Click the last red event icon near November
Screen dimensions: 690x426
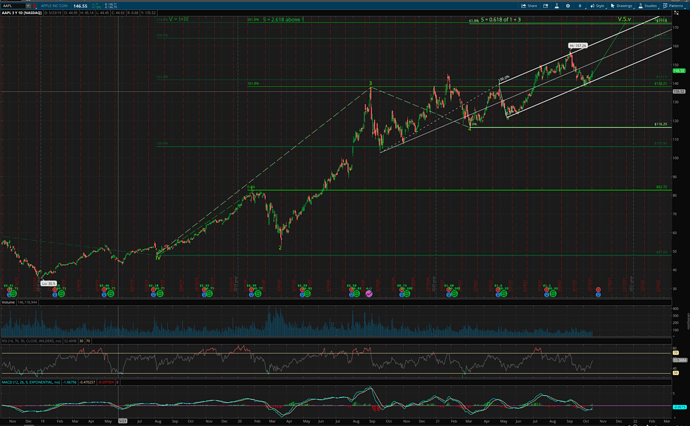598,289
